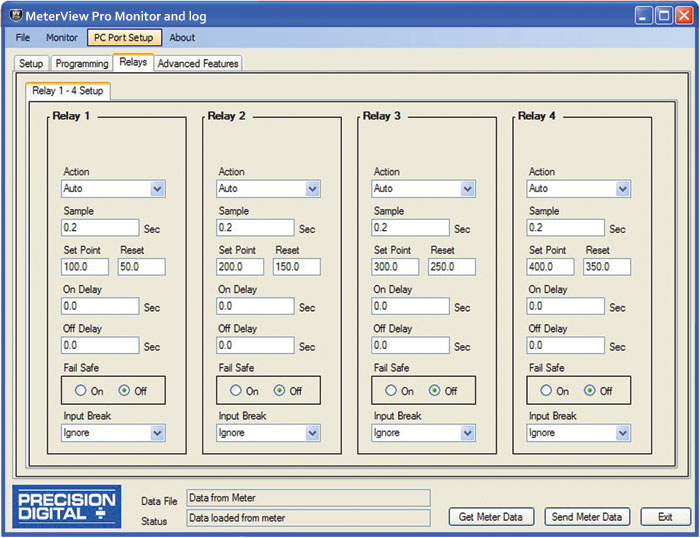This screenshot has width=700, height=538.
Task: Click Relay 3 Reset field 250.0
Action: 452,267
